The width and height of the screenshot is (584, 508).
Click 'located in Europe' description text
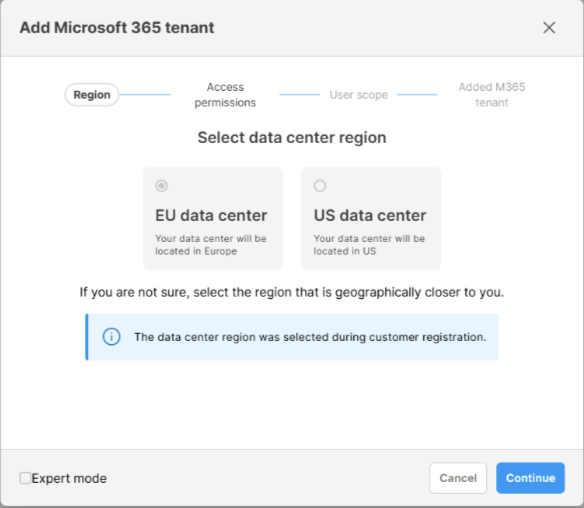[196, 251]
